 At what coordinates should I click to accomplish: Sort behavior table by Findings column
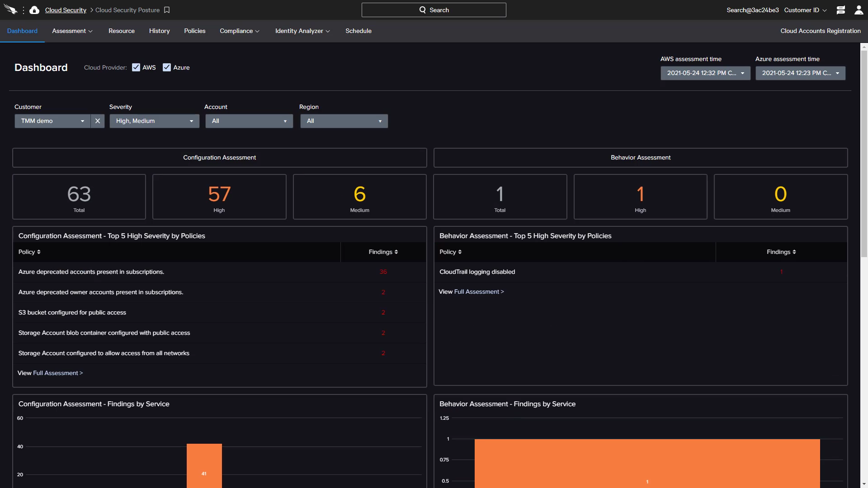click(x=781, y=252)
